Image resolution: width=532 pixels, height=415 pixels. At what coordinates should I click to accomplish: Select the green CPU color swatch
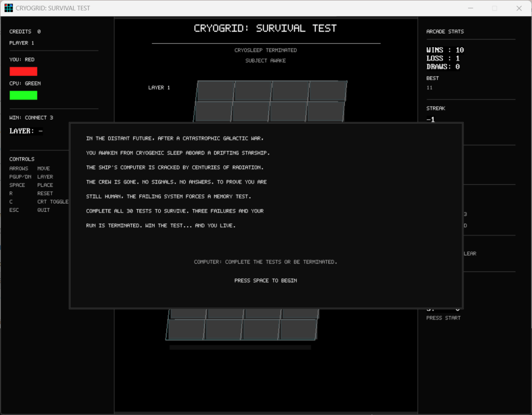pos(23,95)
